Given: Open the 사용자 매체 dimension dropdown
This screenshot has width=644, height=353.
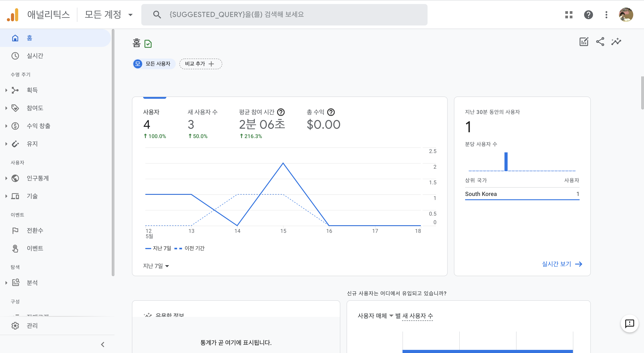Looking at the screenshot, I should (x=375, y=316).
